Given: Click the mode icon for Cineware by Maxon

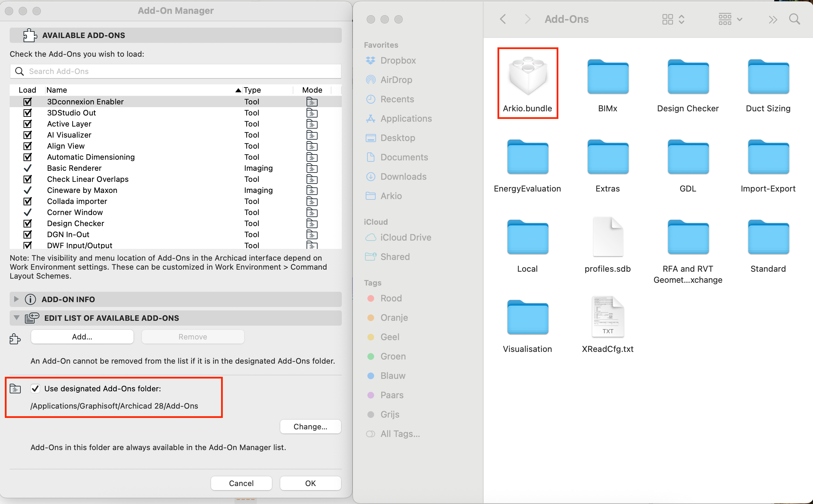Looking at the screenshot, I should pyautogui.click(x=312, y=190).
